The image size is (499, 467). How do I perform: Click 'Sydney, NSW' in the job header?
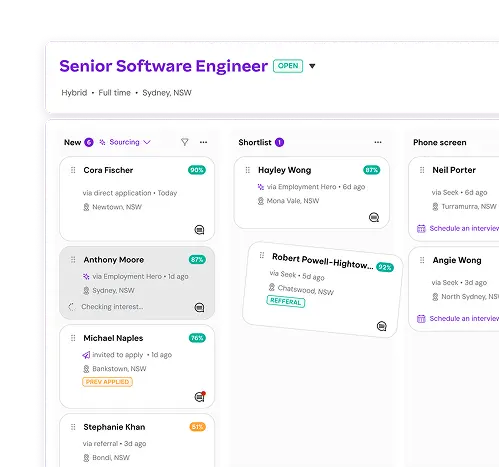coord(167,93)
